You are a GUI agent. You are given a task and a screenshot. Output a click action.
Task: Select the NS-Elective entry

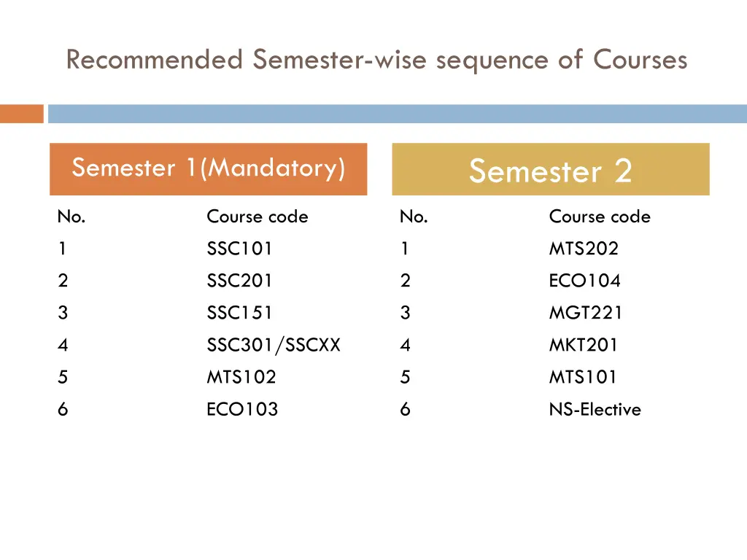click(x=595, y=409)
